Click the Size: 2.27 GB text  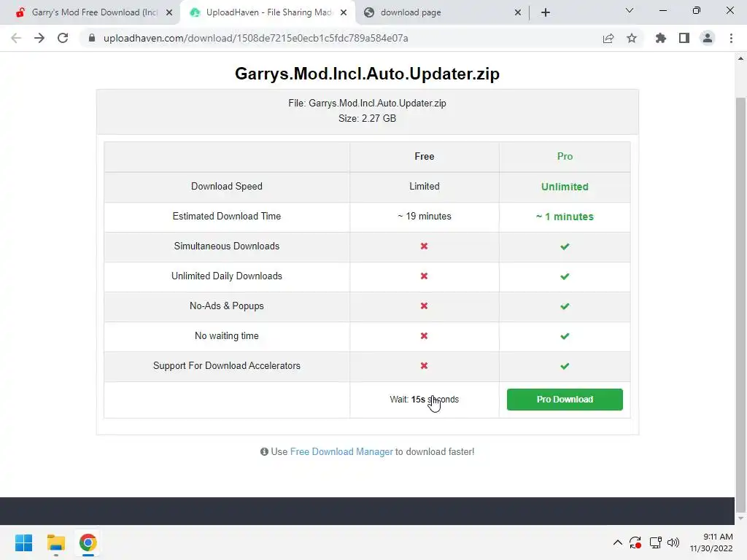tap(368, 119)
